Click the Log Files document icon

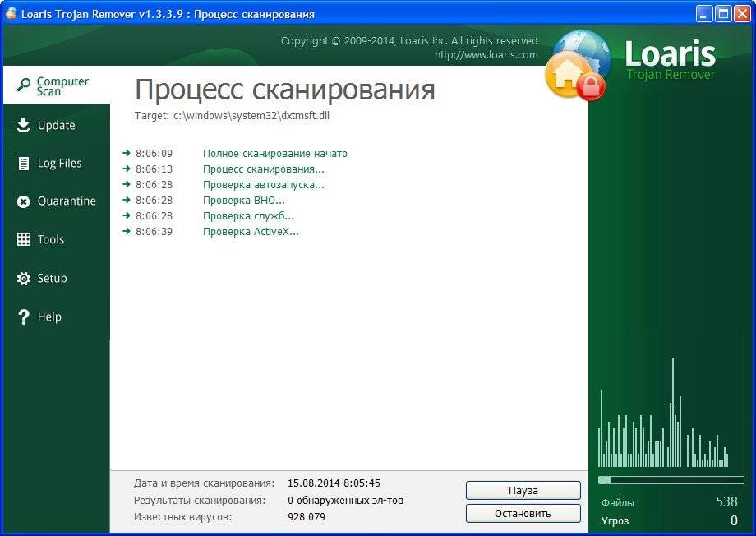click(23, 164)
